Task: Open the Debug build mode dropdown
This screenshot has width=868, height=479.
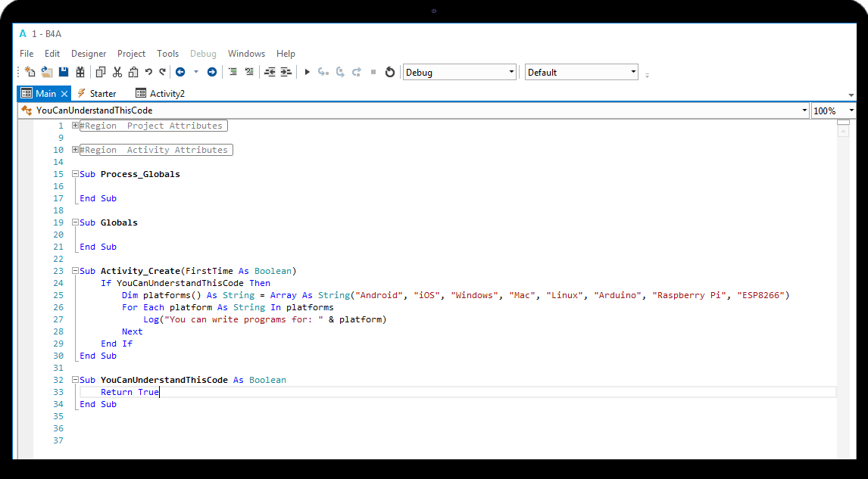Action: tap(460, 73)
